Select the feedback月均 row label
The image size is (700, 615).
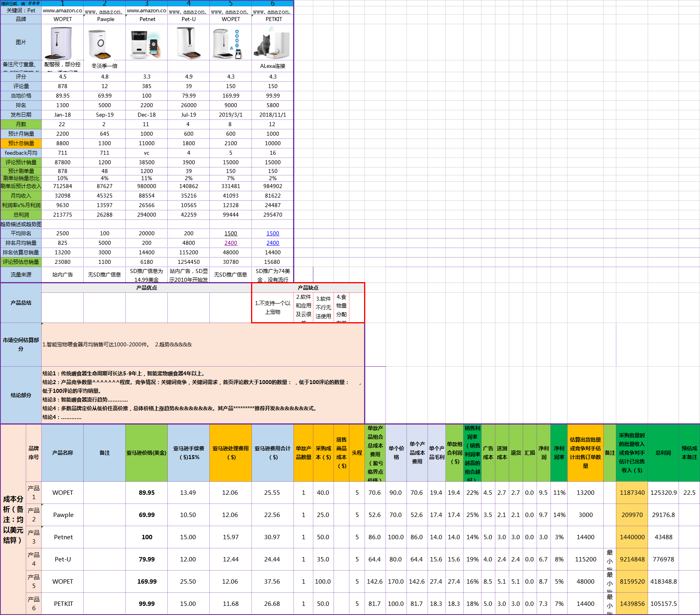pyautogui.click(x=21, y=153)
